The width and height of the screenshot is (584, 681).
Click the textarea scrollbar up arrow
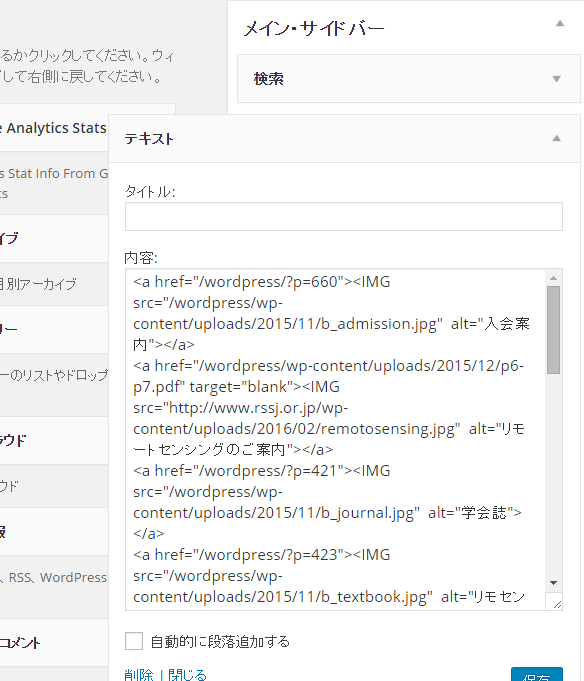553,278
